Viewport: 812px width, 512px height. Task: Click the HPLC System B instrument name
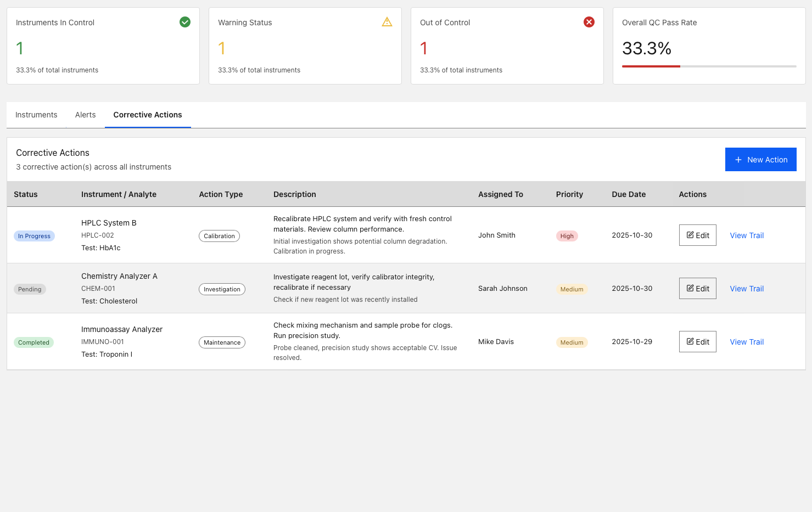point(109,223)
